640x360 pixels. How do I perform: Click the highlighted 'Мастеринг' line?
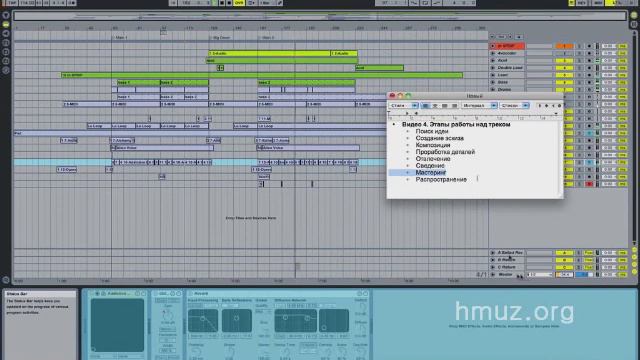(x=431, y=173)
